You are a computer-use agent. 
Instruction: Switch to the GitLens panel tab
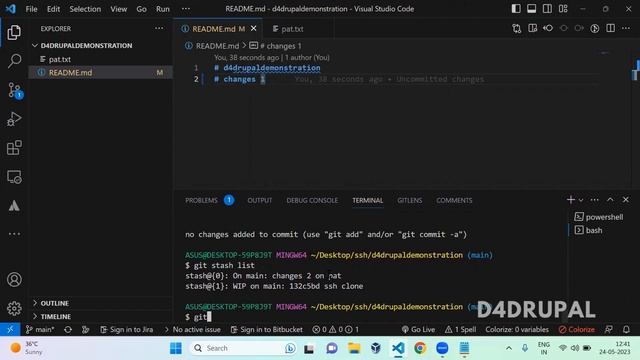coord(409,200)
